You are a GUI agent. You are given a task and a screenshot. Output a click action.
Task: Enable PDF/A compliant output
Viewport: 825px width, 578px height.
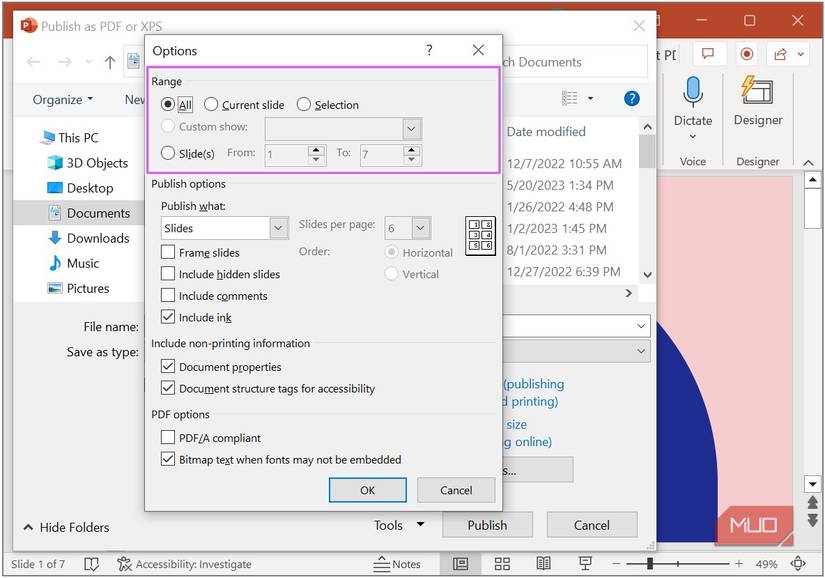169,437
